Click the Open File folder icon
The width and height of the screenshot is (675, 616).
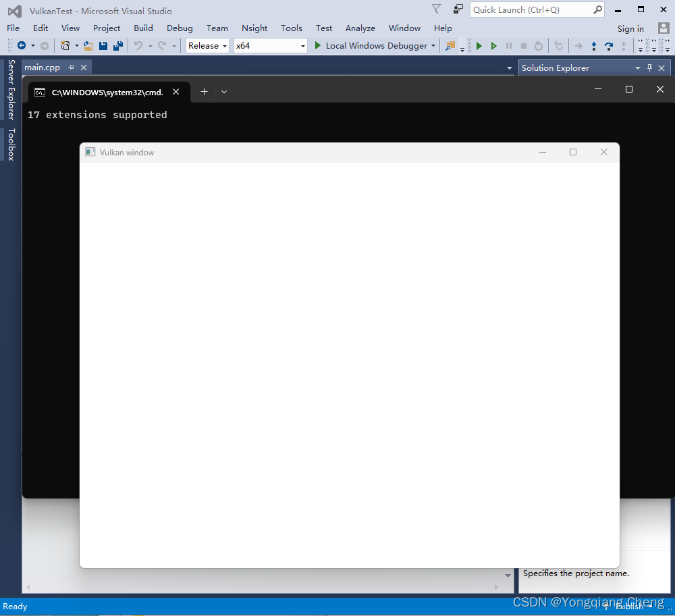pos(88,46)
